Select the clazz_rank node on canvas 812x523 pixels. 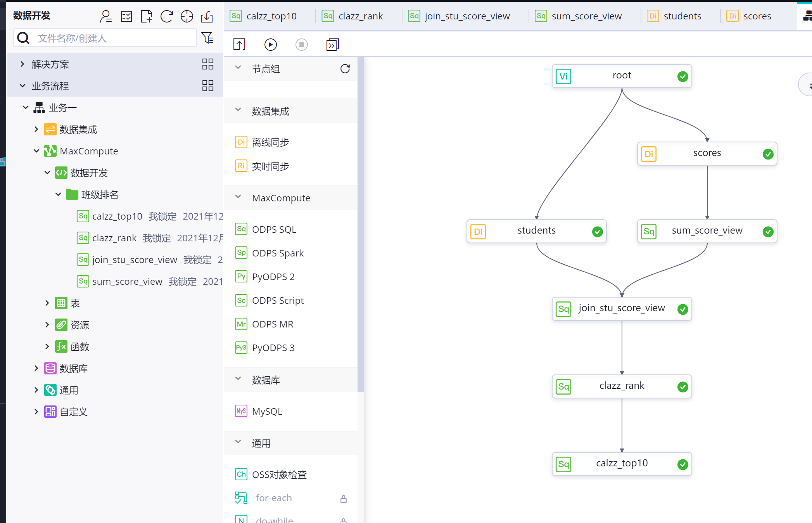click(x=622, y=386)
